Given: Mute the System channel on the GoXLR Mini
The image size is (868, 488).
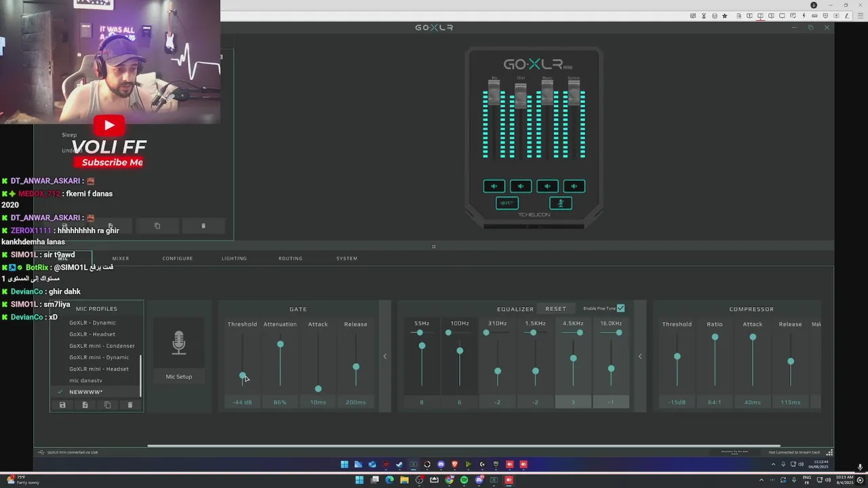Looking at the screenshot, I should (x=574, y=186).
